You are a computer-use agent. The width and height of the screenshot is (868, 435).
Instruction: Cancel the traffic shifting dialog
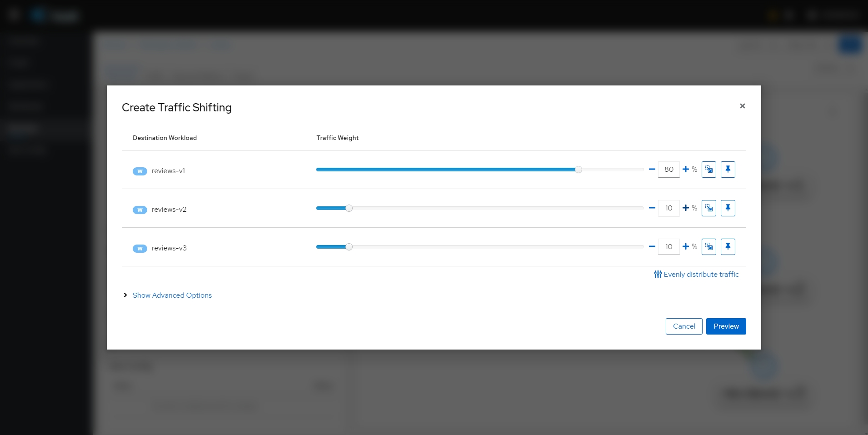(683, 326)
